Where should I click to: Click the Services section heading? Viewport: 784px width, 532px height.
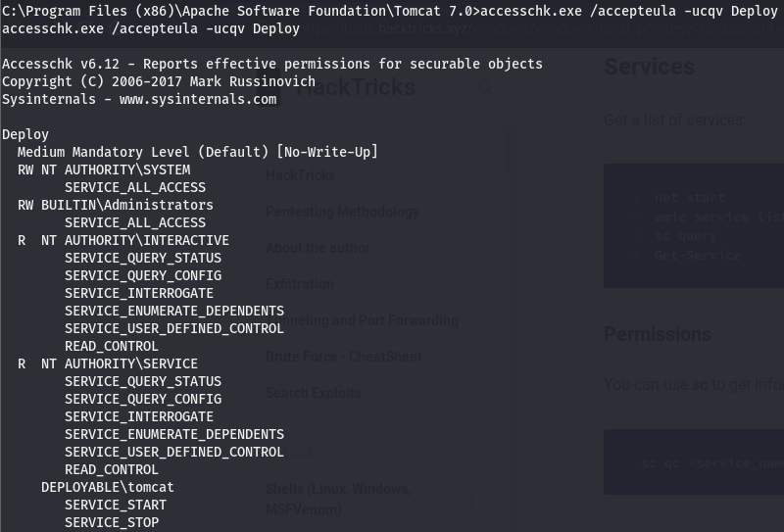(649, 67)
